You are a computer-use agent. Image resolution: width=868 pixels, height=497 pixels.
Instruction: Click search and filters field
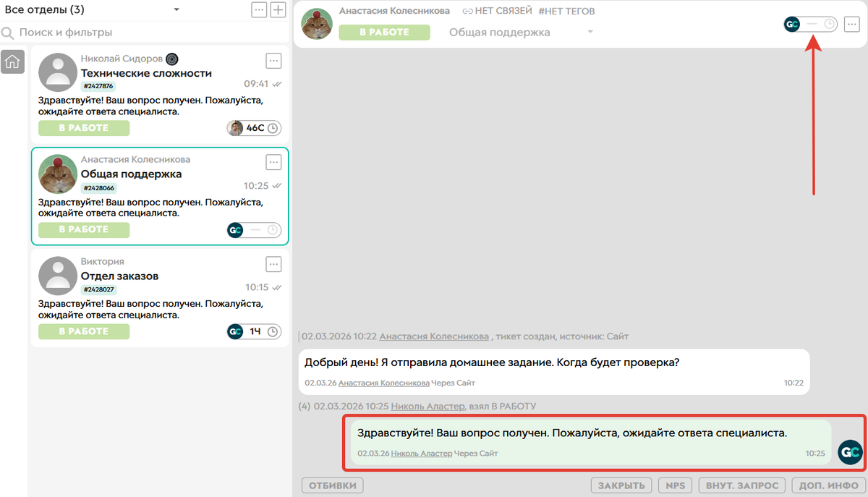tap(145, 33)
